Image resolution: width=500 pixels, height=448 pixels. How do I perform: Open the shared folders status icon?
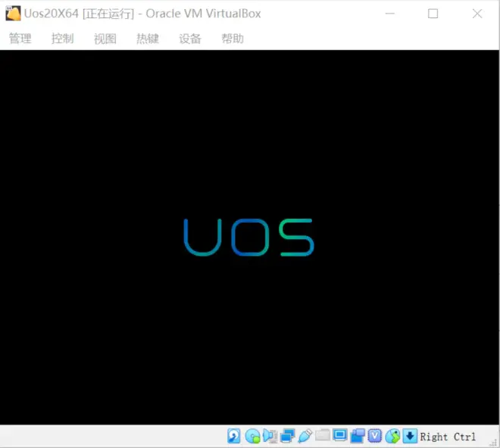tap(323, 435)
